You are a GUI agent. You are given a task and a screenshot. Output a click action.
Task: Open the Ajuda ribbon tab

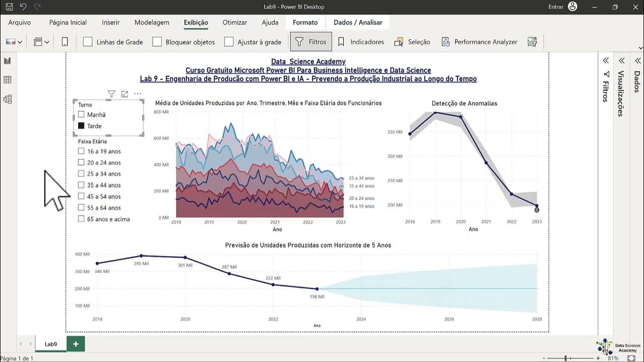coord(270,23)
